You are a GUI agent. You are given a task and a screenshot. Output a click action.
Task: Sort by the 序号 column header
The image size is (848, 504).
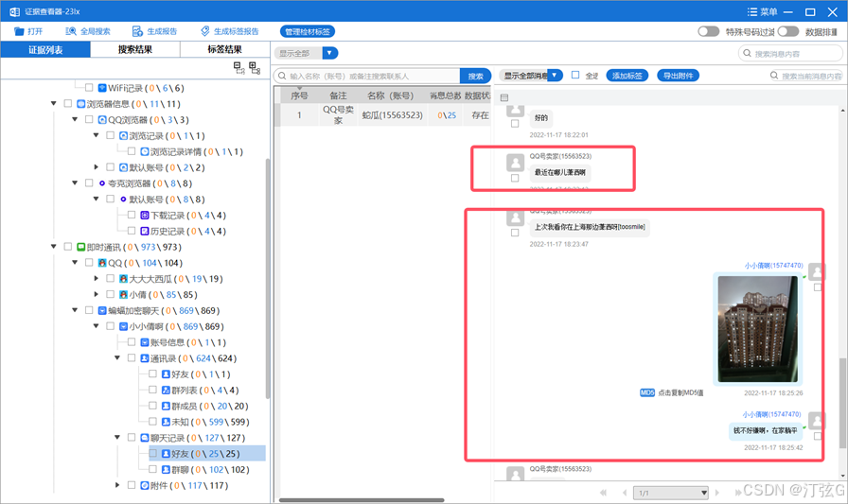[299, 96]
